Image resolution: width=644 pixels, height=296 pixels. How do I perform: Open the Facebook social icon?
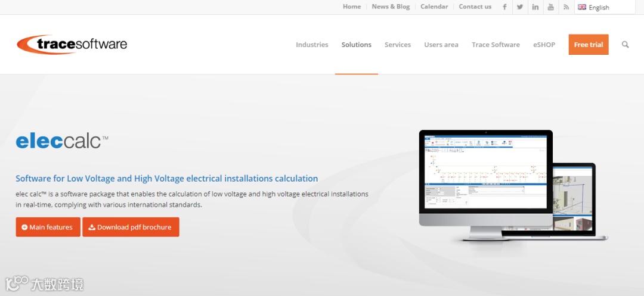pyautogui.click(x=504, y=7)
